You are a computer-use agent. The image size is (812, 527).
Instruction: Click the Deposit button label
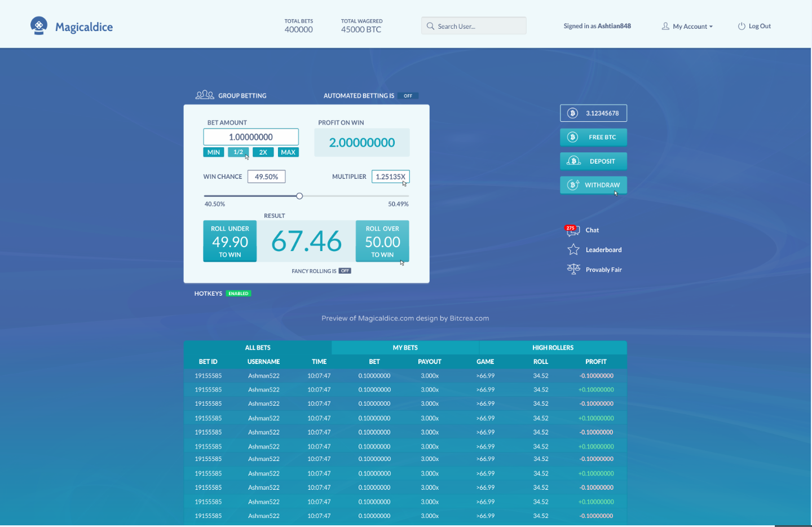pos(602,161)
